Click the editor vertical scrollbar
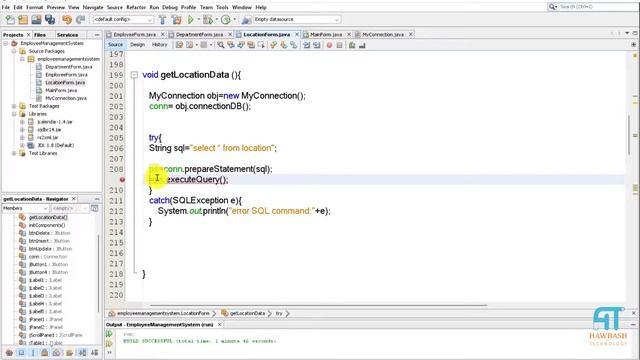The image size is (640, 360). [629, 135]
